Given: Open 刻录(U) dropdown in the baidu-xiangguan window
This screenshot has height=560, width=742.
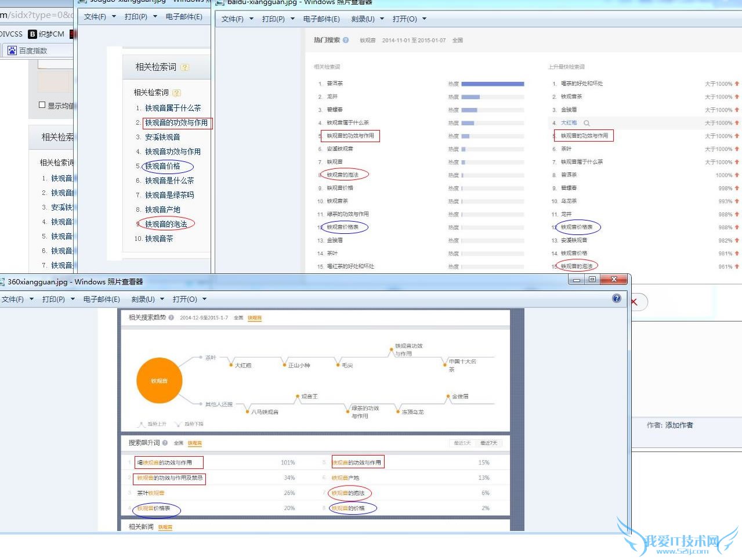Looking at the screenshot, I should pos(367,19).
